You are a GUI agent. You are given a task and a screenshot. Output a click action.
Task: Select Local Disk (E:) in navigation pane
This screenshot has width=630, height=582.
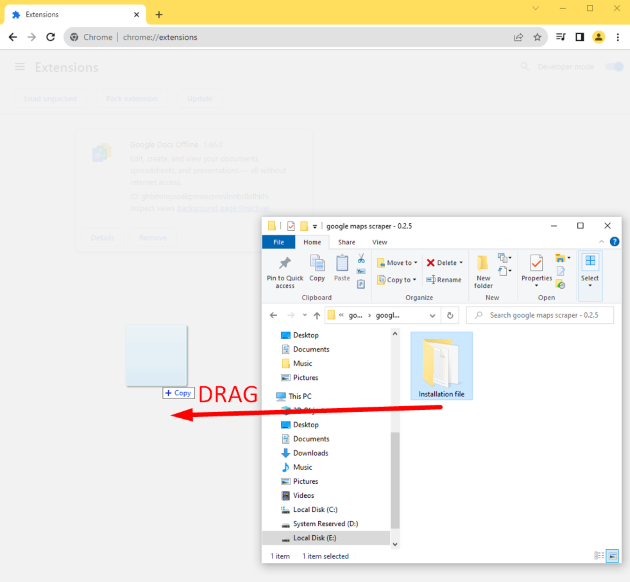point(326,538)
